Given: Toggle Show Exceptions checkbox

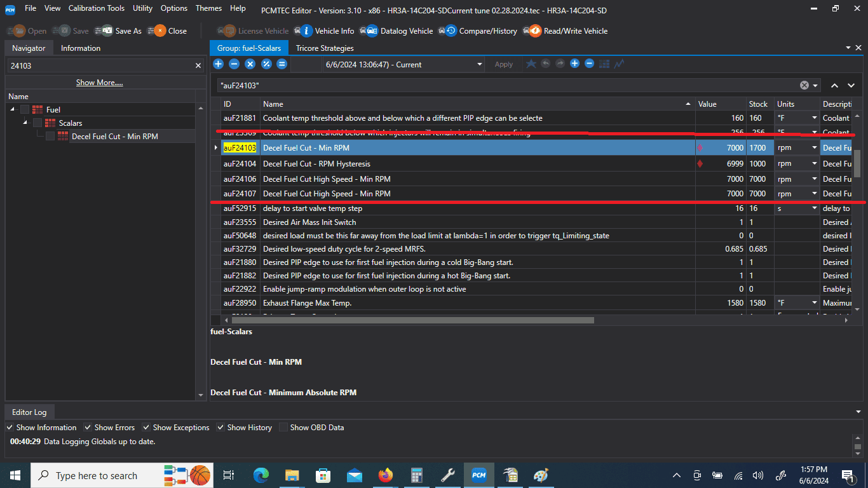Looking at the screenshot, I should point(147,428).
